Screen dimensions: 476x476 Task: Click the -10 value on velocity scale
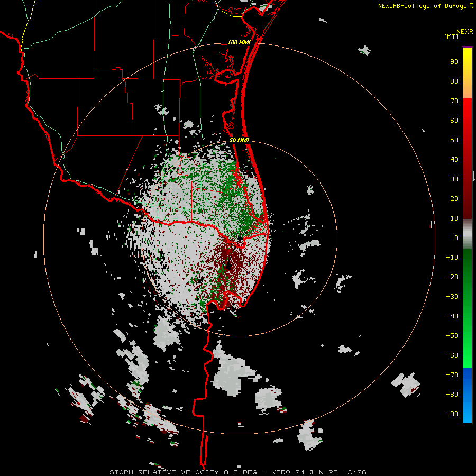[452, 258]
